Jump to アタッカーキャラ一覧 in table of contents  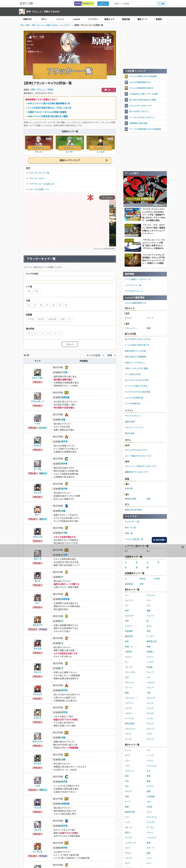(x=39, y=173)
